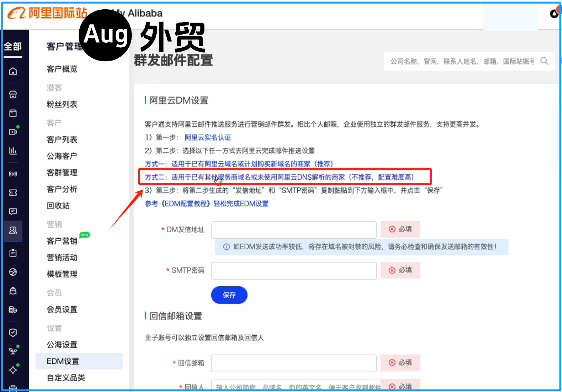Open 客群管理 menu item

(62, 173)
